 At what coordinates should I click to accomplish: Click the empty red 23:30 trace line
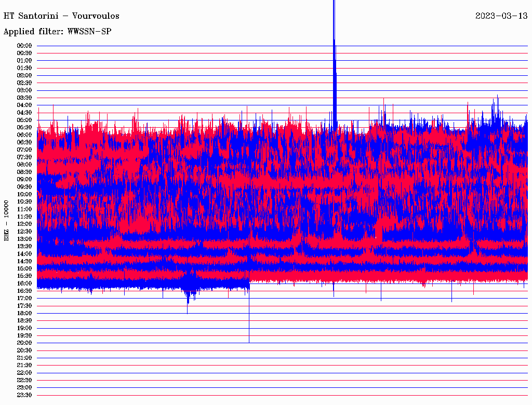pyautogui.click(x=281, y=395)
